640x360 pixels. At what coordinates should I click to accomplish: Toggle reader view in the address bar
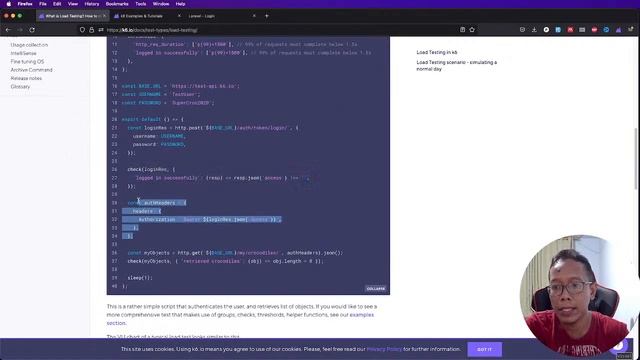462,30
